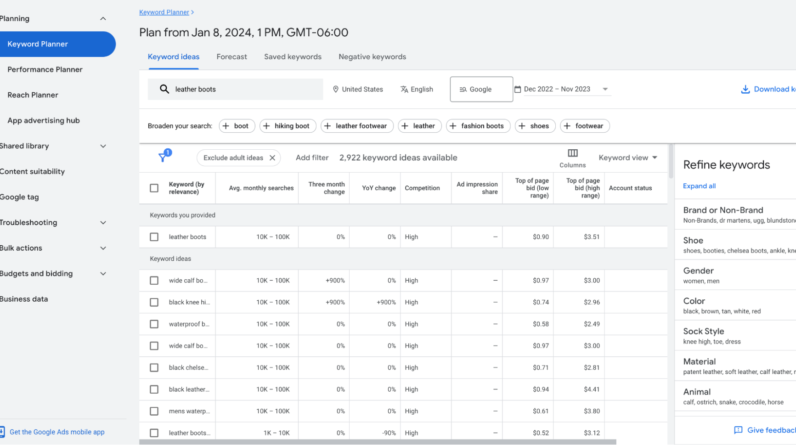Add 'leather footwear' suggestion chip
796x445 pixels.
(357, 126)
